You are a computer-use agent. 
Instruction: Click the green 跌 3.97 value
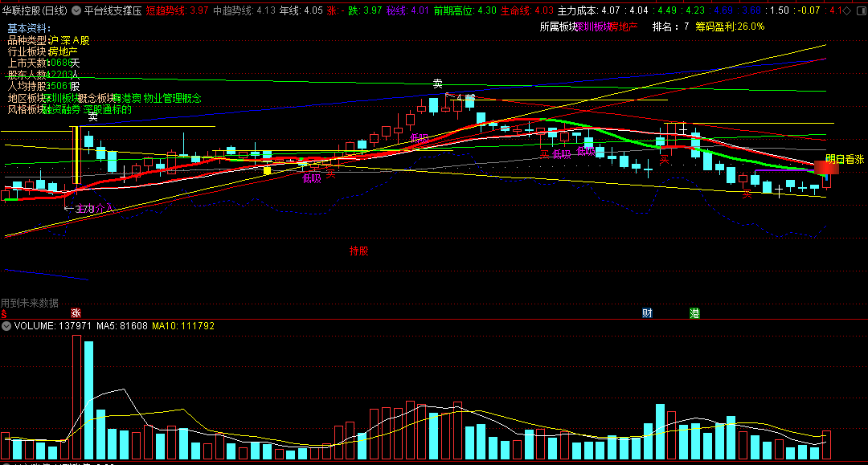(x=365, y=10)
